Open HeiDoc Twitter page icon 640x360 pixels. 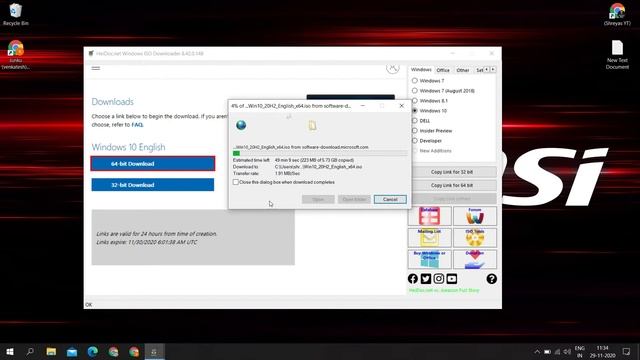pos(426,279)
